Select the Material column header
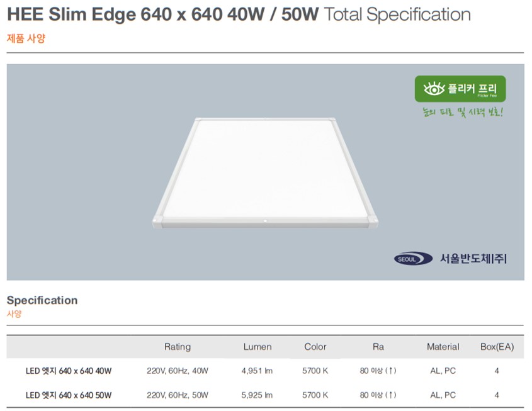Screen dimensions: 532x411 point(443,347)
